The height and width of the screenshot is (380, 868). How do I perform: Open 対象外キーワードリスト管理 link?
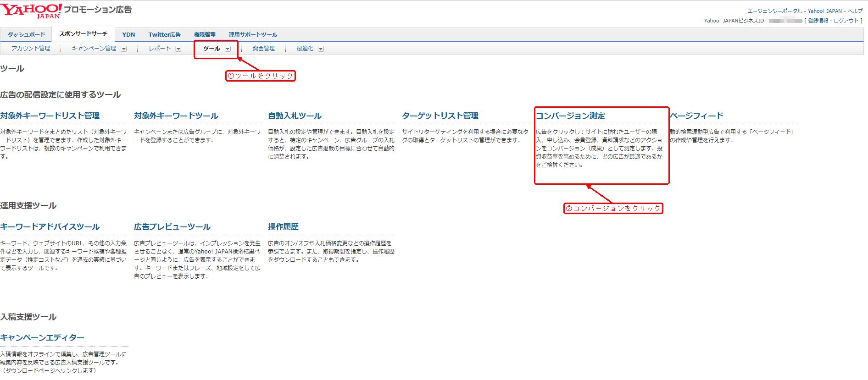coord(50,116)
